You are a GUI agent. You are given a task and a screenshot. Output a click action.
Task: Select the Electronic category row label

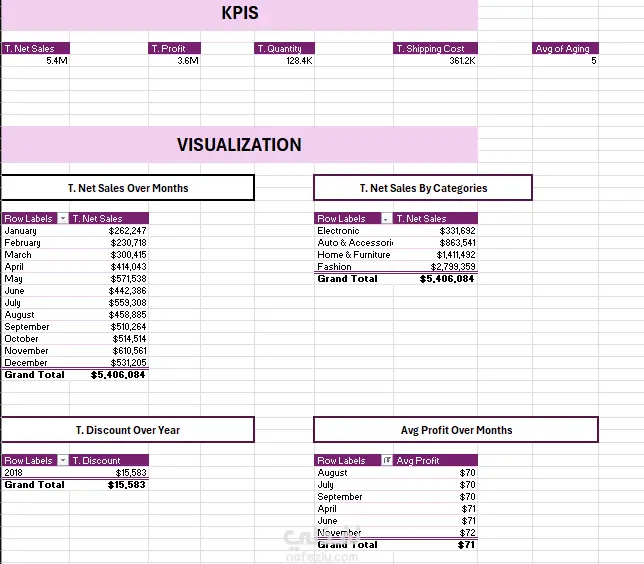coord(354,230)
